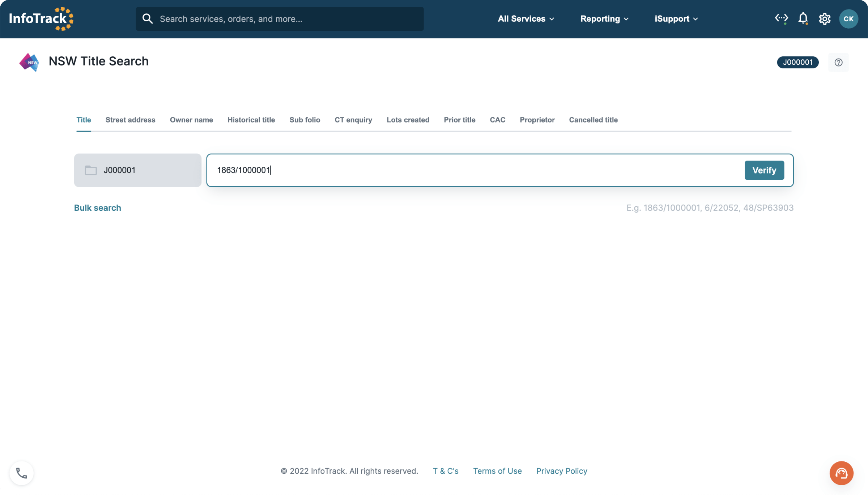Click the NSW Title Search logo icon
This screenshot has width=868, height=495.
pos(29,62)
